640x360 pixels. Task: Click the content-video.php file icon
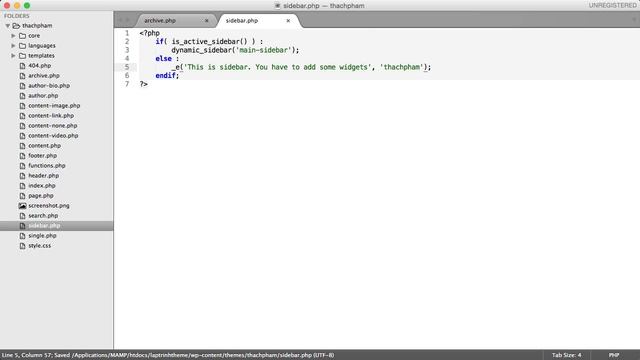pyautogui.click(x=22, y=136)
